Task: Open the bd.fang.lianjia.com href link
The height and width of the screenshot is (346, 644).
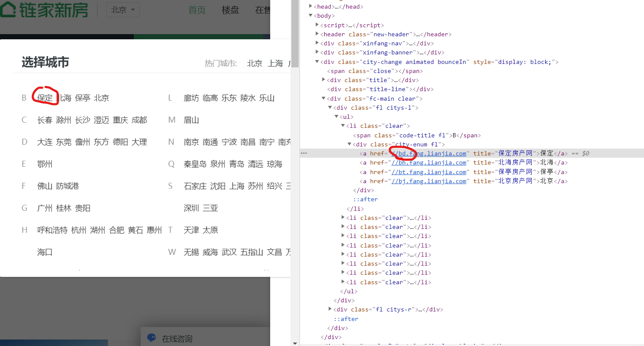Action: coord(429,153)
